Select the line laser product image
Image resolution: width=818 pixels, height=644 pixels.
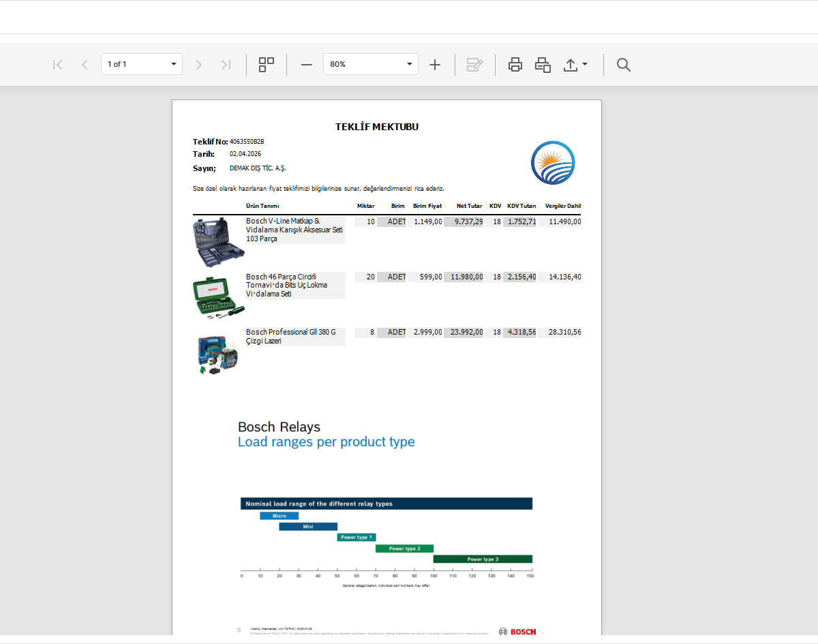click(x=218, y=354)
